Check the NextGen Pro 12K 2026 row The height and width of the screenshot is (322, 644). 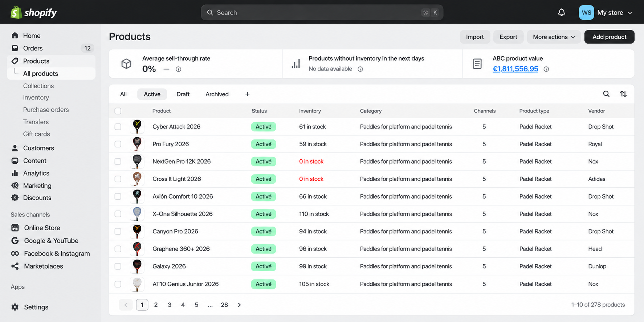(x=118, y=162)
